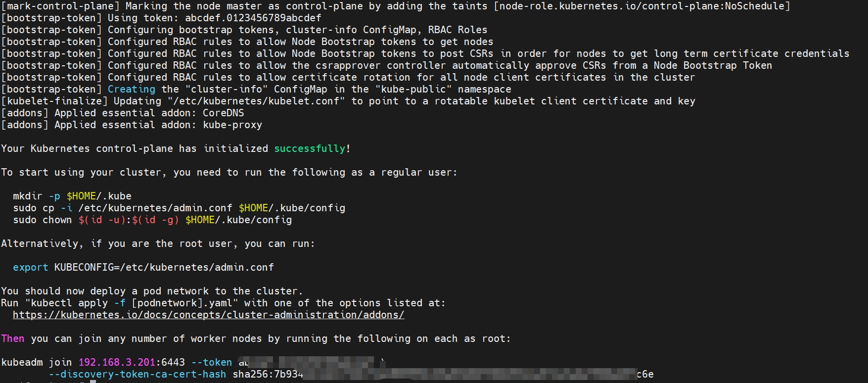The image size is (868, 383).
Task: Click the bootstrap token abcdef.0123456789abcdef
Action: tap(253, 18)
